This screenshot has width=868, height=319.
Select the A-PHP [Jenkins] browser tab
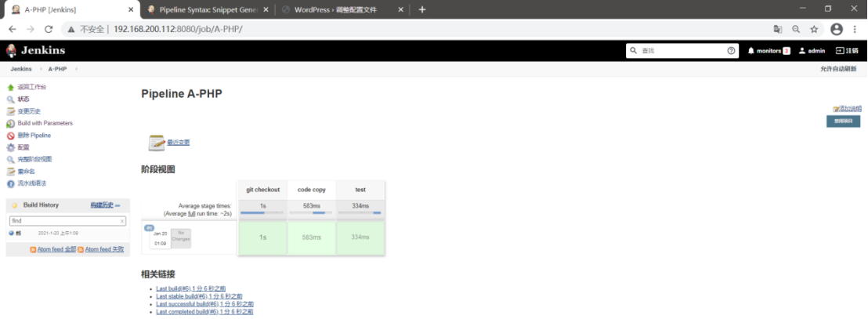71,9
